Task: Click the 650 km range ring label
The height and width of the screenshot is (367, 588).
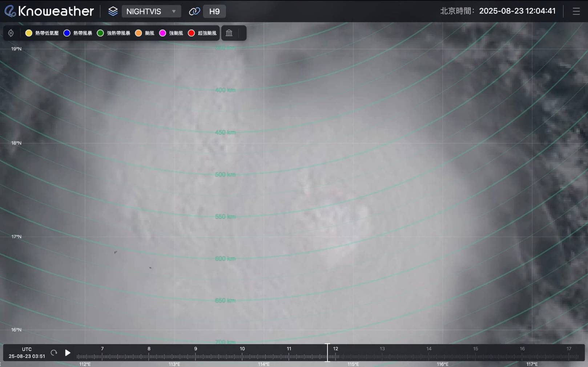Action: [x=225, y=300]
